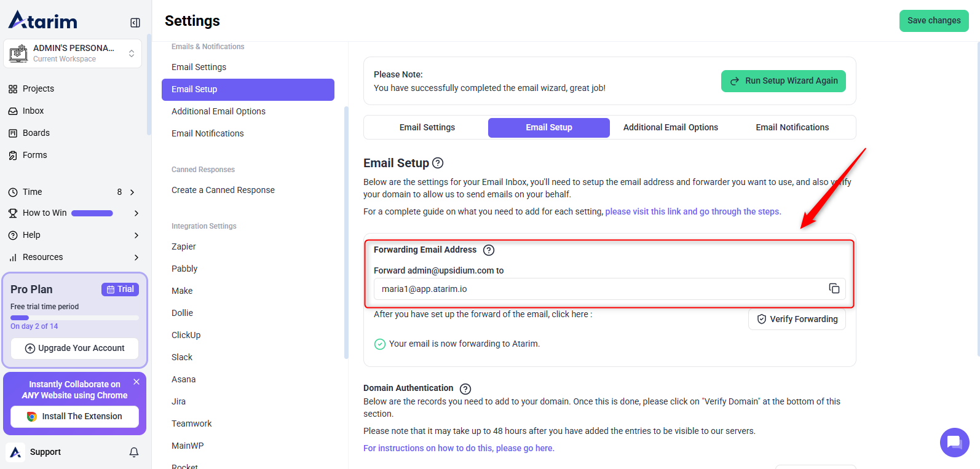The height and width of the screenshot is (469, 980).
Task: Expand the Help submenu
Action: [136, 235]
